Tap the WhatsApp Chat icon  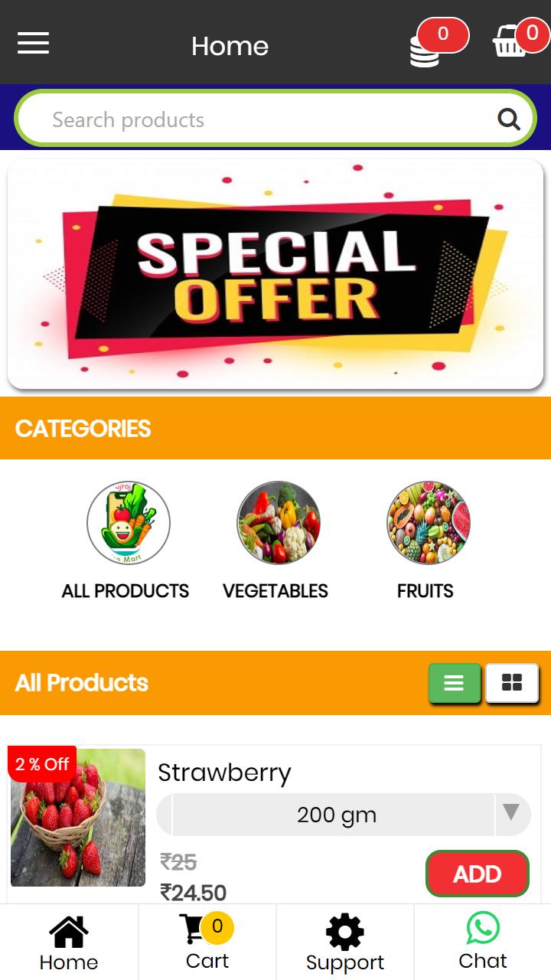[x=483, y=928]
